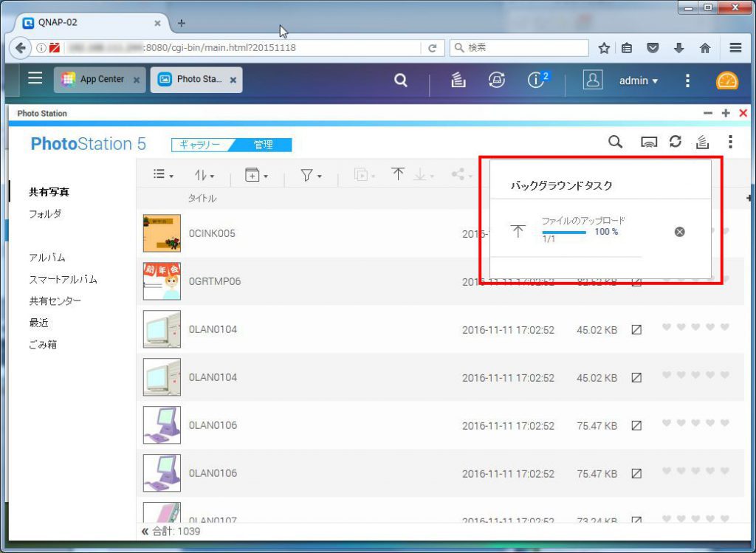The width and height of the screenshot is (756, 553).
Task: Refresh the Photo Station list
Action: 675,142
